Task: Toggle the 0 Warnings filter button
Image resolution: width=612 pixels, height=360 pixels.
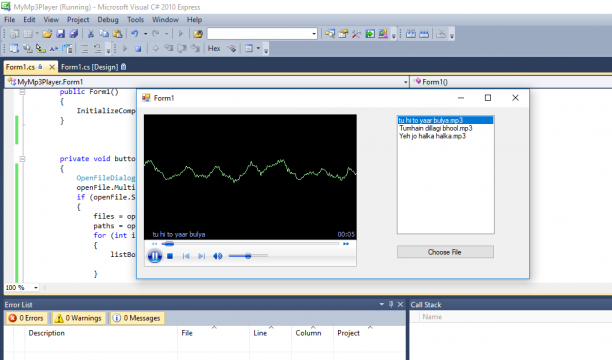Action: point(79,318)
